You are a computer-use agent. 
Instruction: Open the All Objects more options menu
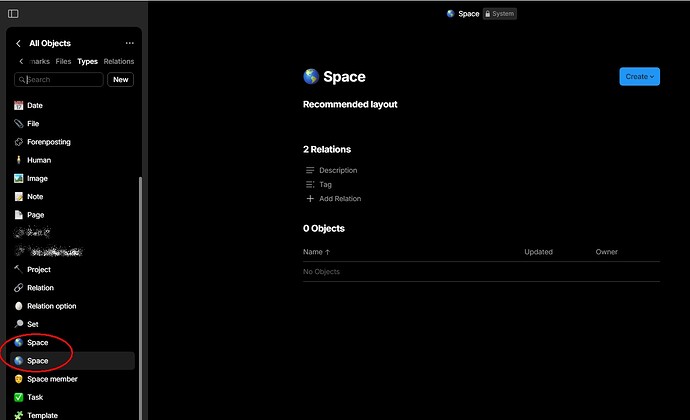pos(129,43)
